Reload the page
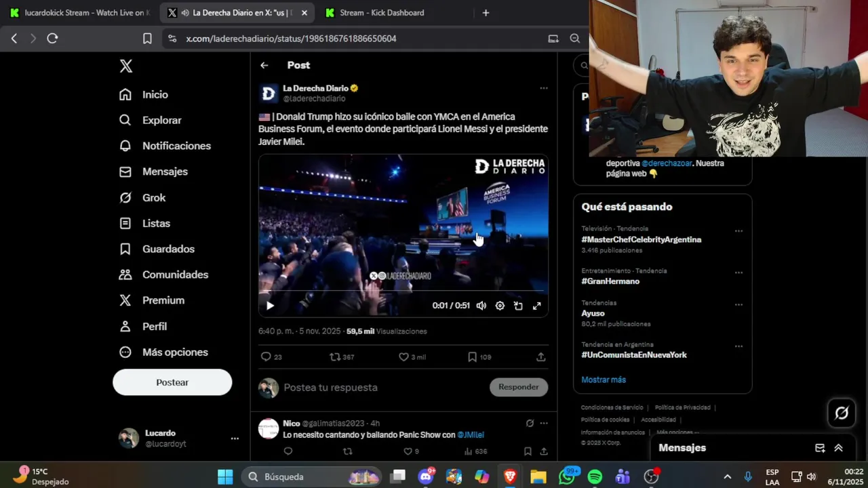The height and width of the screenshot is (488, 868). pos(52,39)
